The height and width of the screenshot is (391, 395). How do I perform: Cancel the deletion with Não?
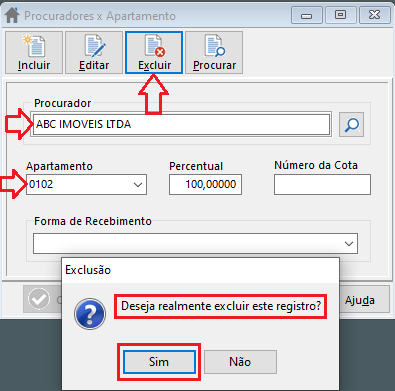[x=240, y=362]
